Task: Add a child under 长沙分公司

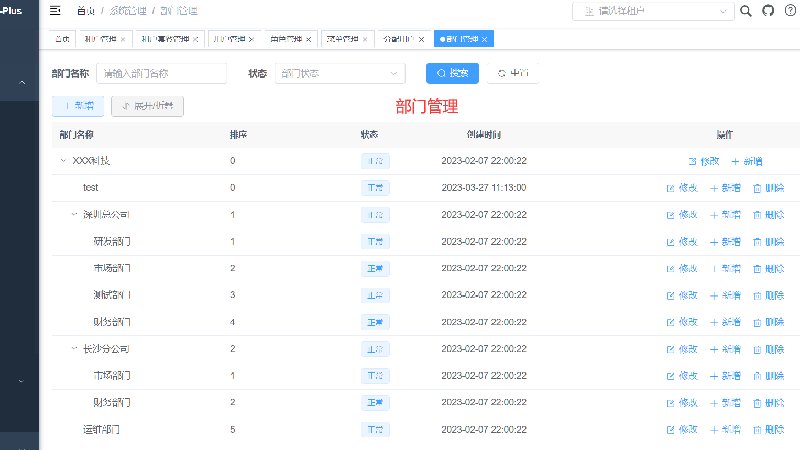Action: tap(725, 349)
